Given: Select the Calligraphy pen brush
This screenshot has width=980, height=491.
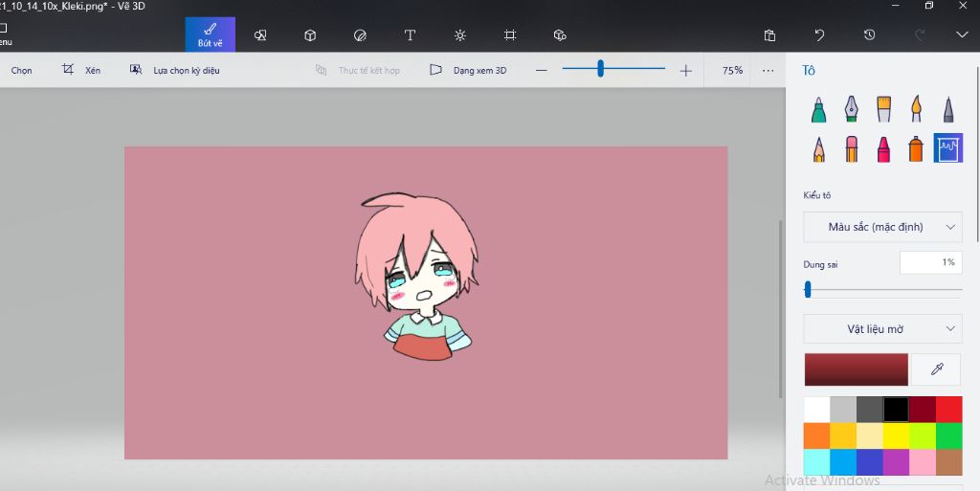Looking at the screenshot, I should tap(851, 109).
